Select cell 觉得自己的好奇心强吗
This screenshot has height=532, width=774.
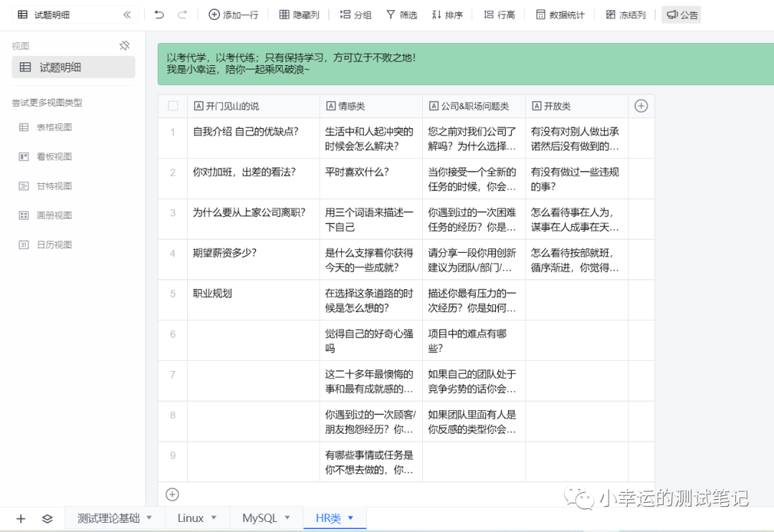click(x=371, y=340)
